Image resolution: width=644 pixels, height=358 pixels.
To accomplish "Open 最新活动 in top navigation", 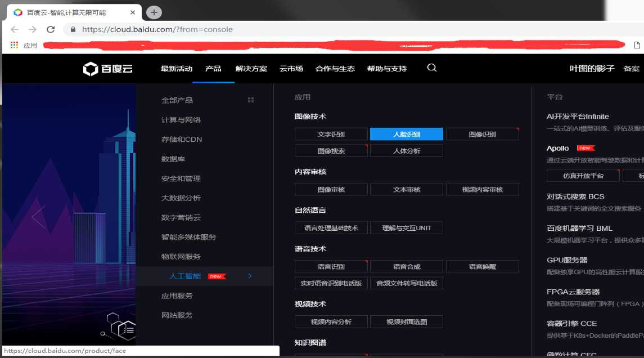I will pos(177,69).
